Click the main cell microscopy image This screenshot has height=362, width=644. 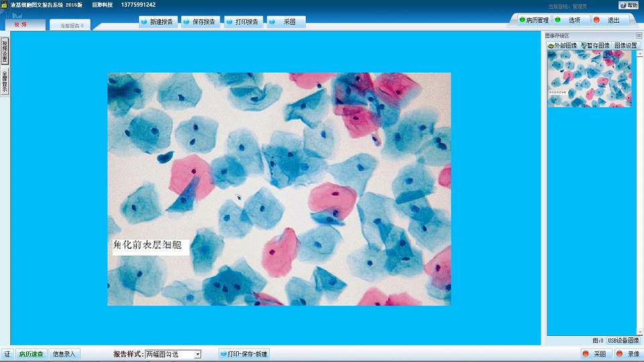(x=279, y=189)
